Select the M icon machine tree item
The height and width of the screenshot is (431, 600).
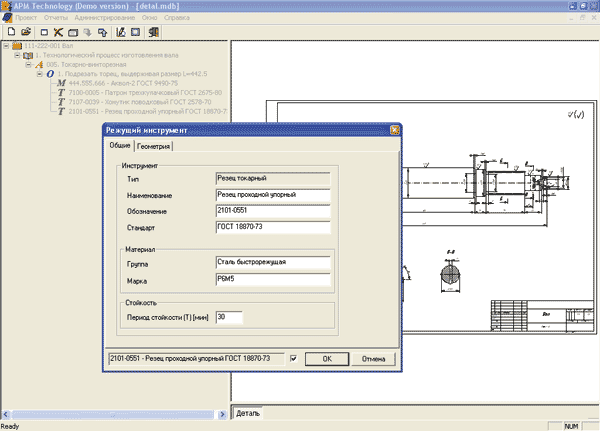click(x=61, y=83)
